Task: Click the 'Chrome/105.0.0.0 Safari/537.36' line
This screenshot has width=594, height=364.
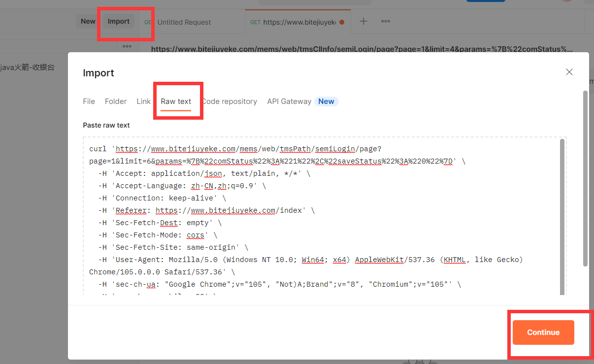Action: coord(162,272)
